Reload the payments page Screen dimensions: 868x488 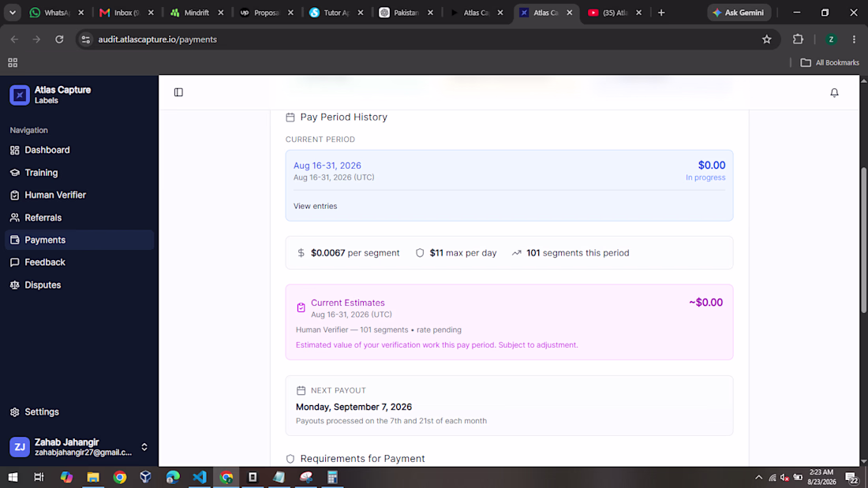click(59, 39)
